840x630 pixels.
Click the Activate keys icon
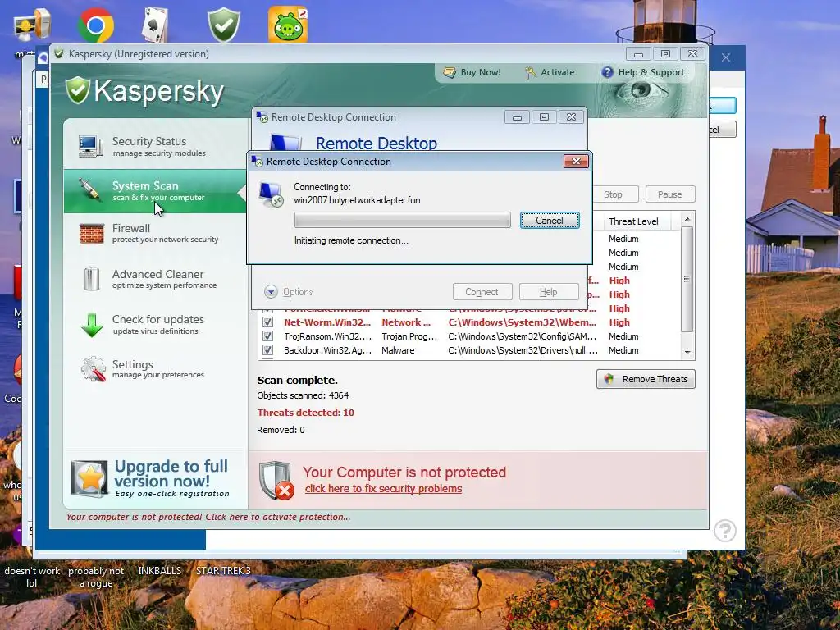(531, 73)
